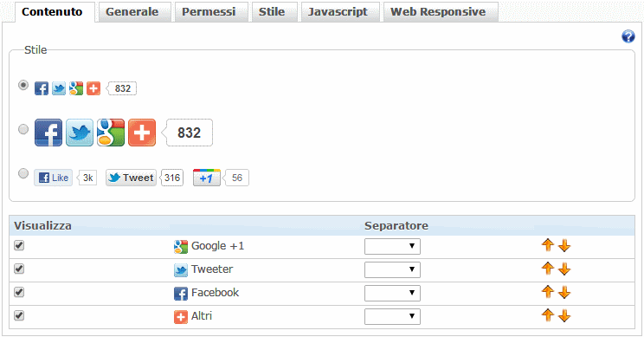Click the Facebook Like button preview
This screenshot has width=644, height=337.
[x=54, y=178]
